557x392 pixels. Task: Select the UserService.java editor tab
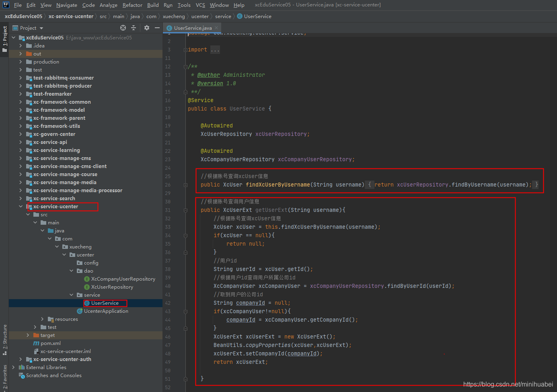tap(192, 28)
